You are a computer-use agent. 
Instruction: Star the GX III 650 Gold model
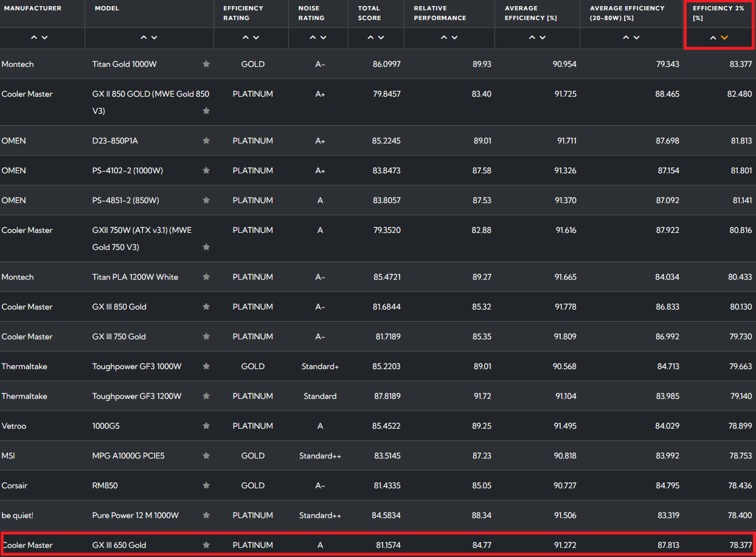pos(206,545)
